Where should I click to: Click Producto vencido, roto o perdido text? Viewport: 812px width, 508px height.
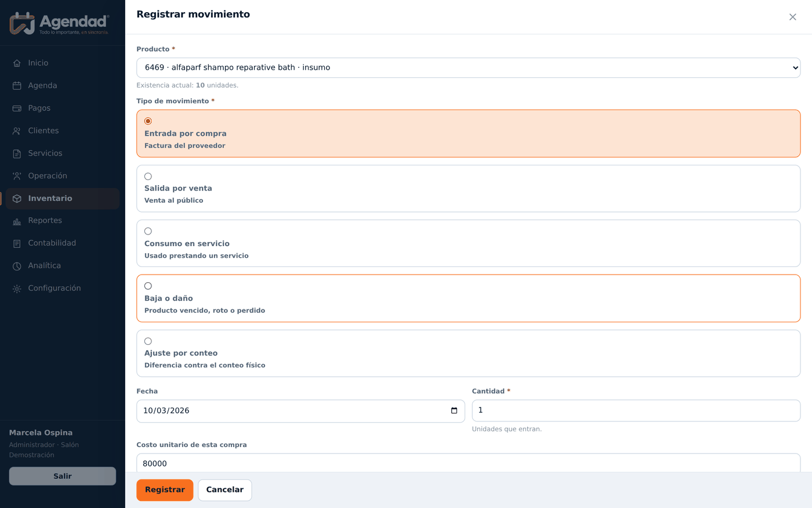click(x=205, y=311)
